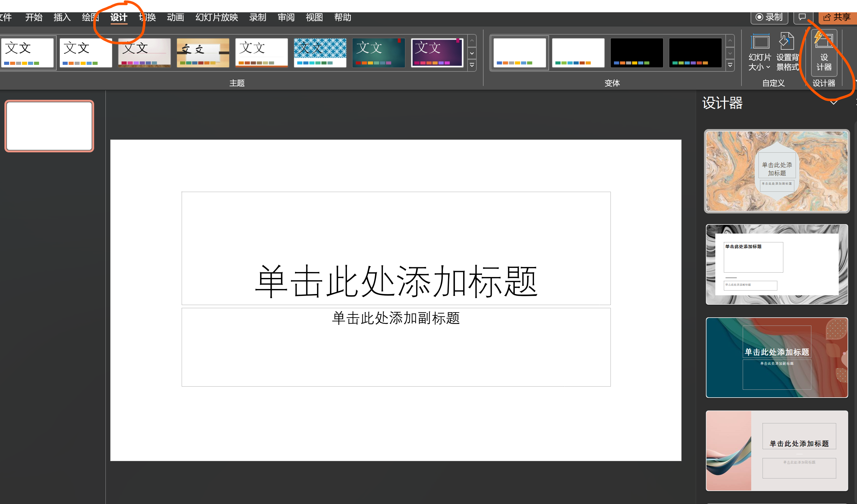Apply the gray marble designer idea
Image resolution: width=857 pixels, height=504 pixels.
coord(777,264)
